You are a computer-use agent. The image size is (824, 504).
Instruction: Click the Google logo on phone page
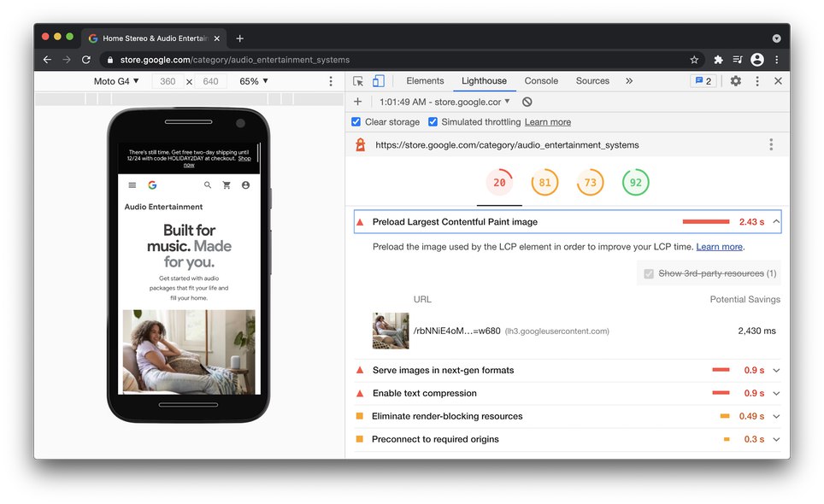(x=152, y=185)
